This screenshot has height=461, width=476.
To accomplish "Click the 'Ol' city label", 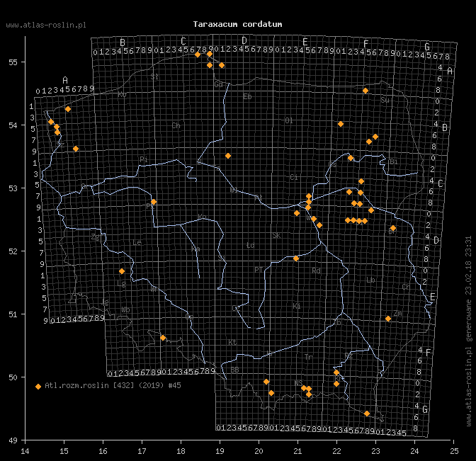I will (x=289, y=120).
